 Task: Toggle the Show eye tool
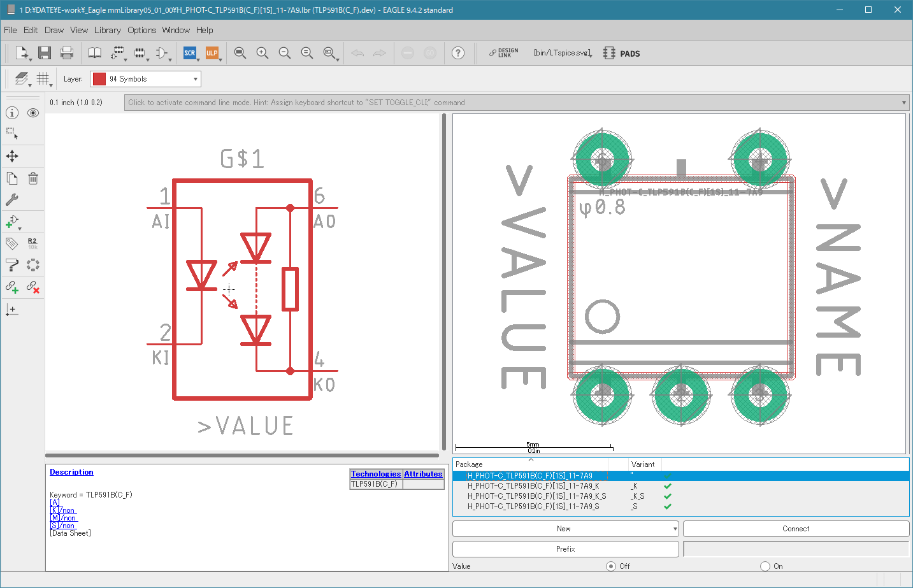(33, 113)
